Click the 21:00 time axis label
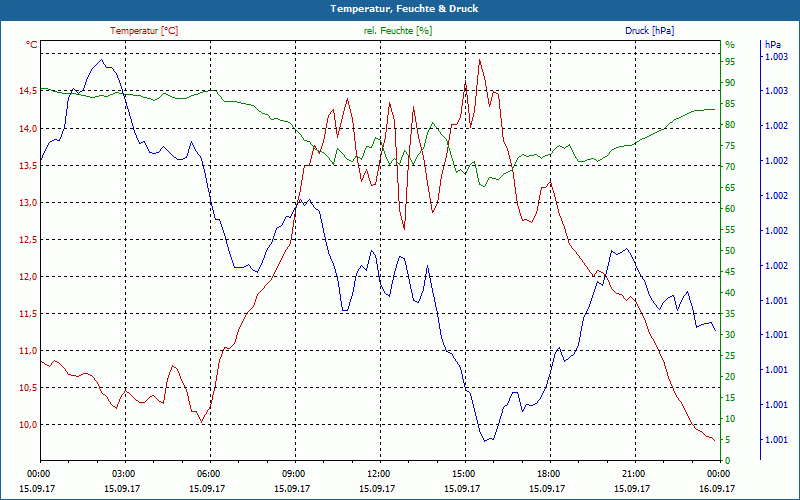 [632, 473]
